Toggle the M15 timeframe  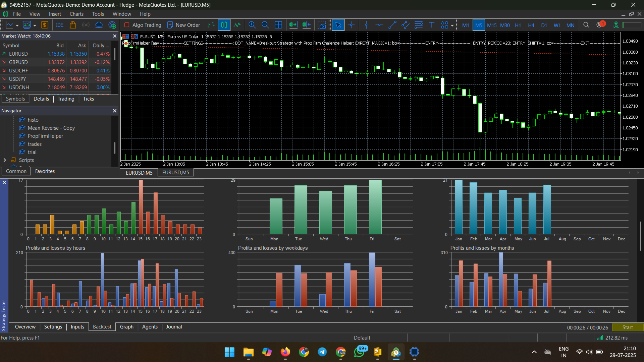[x=492, y=25]
